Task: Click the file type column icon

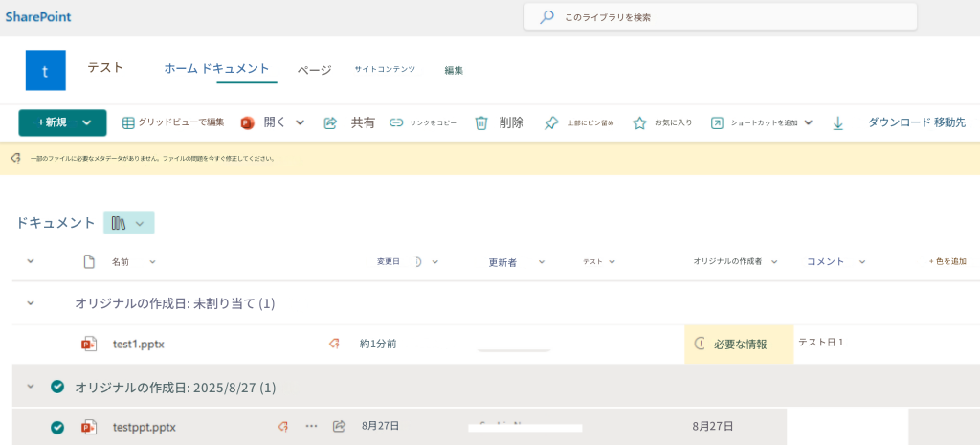Action: pyautogui.click(x=89, y=262)
